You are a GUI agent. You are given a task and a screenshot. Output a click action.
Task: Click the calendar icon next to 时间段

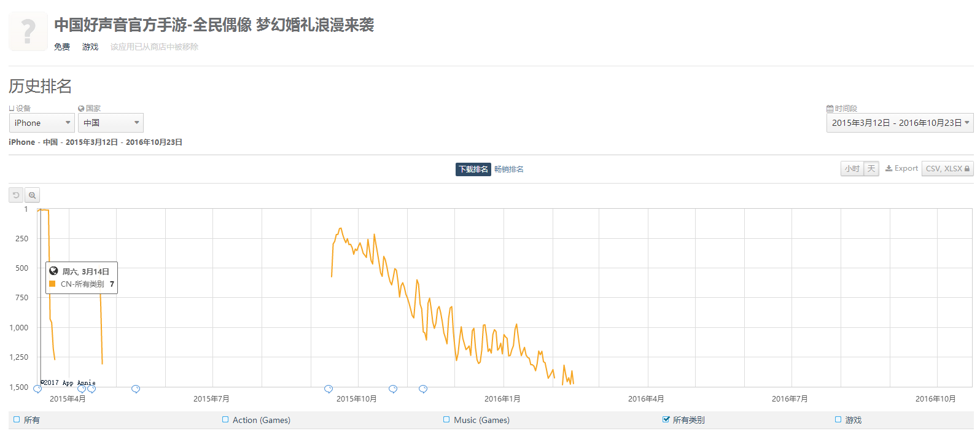click(x=830, y=109)
